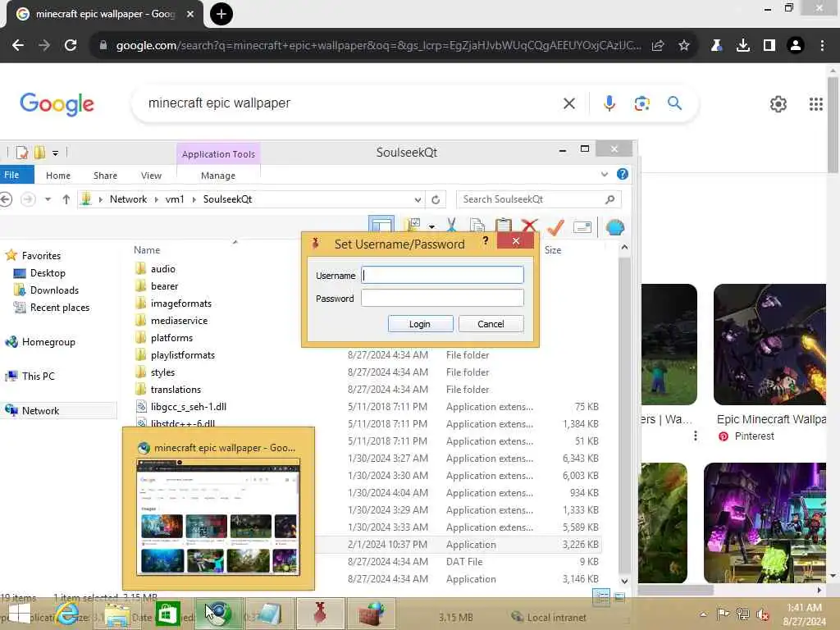Click the orange checkmark icon in the toolbar
Viewport: 840px width, 630px height.
[555, 227]
